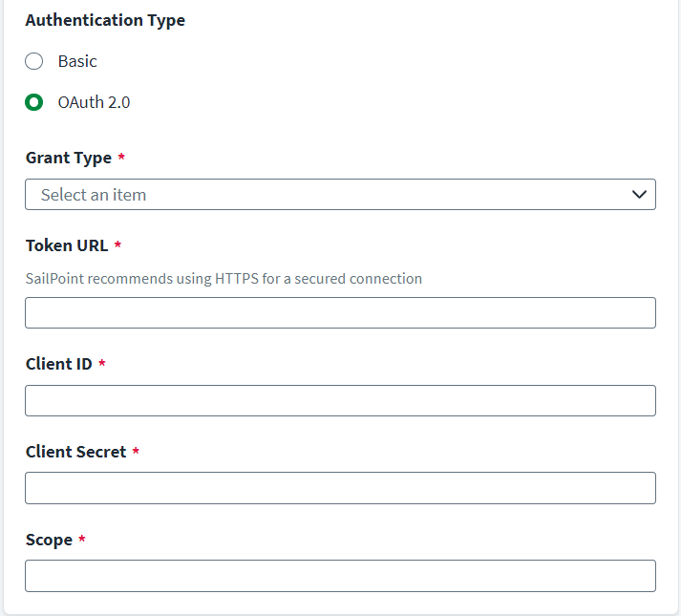Click the Authentication Type heading
The width and height of the screenshot is (681, 616).
pyautogui.click(x=105, y=20)
